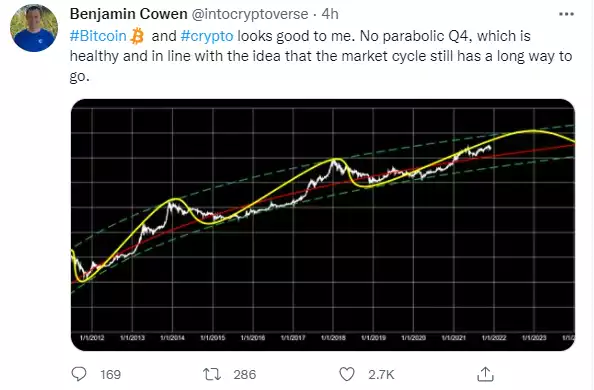This screenshot has width=594, height=390.
Task: Click the tweet text body
Action: click(321, 56)
